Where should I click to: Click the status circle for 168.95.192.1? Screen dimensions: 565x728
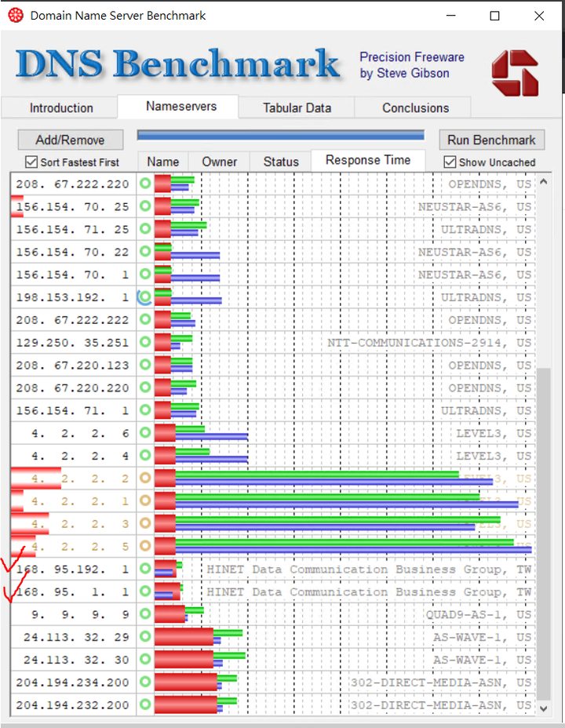145,568
